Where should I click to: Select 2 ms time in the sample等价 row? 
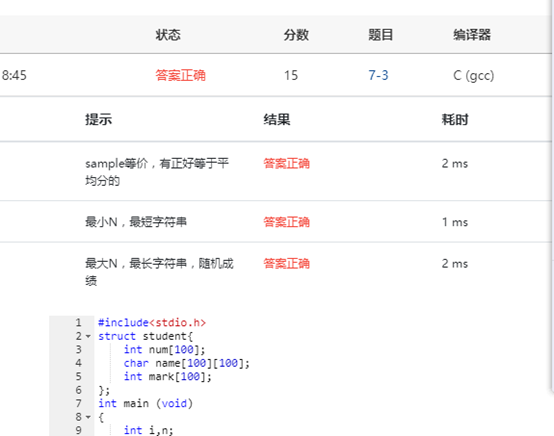coord(455,164)
